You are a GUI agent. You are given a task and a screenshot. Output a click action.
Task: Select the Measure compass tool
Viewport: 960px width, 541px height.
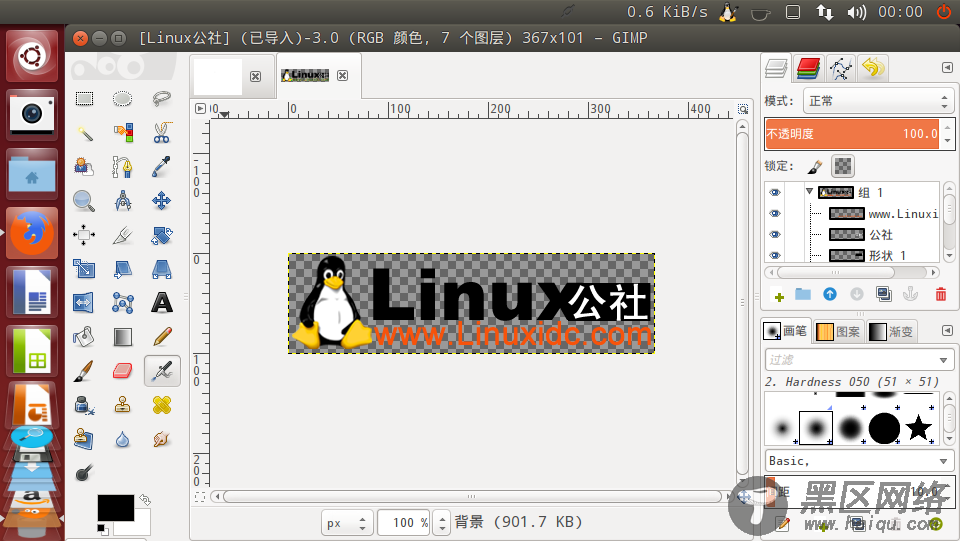click(122, 201)
